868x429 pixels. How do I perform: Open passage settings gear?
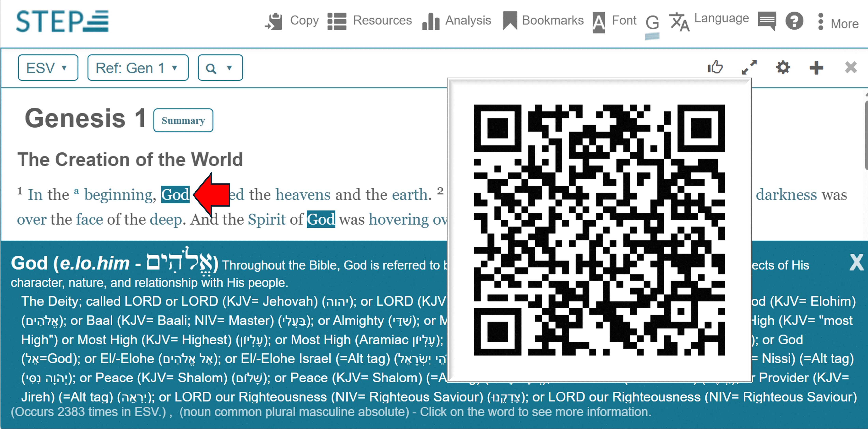783,67
